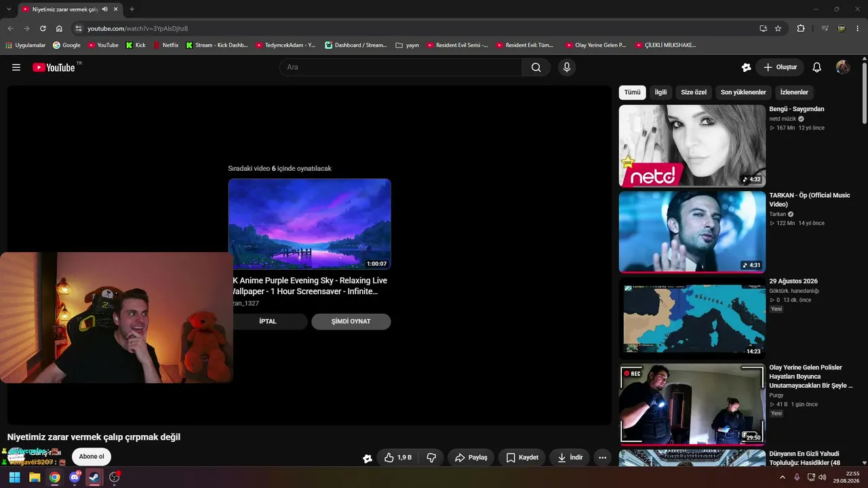Go back to the previous page
868x488 pixels.
click(x=10, y=28)
